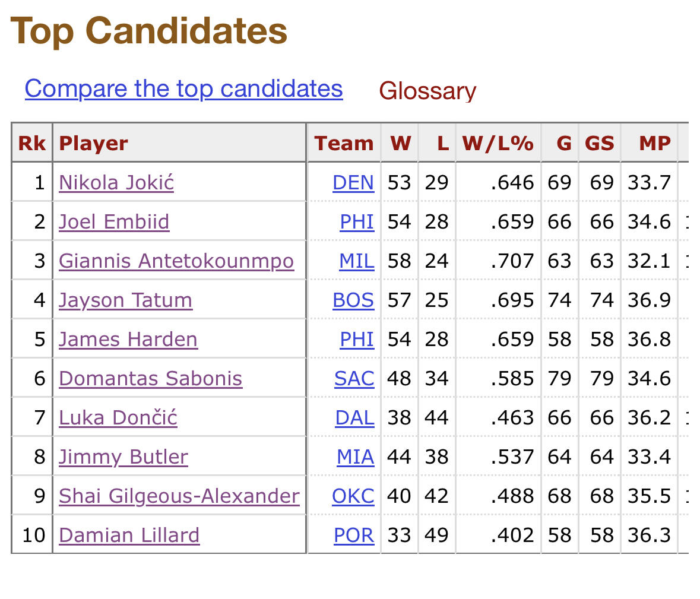
Task: Open the Glossary link
Action: tap(427, 91)
